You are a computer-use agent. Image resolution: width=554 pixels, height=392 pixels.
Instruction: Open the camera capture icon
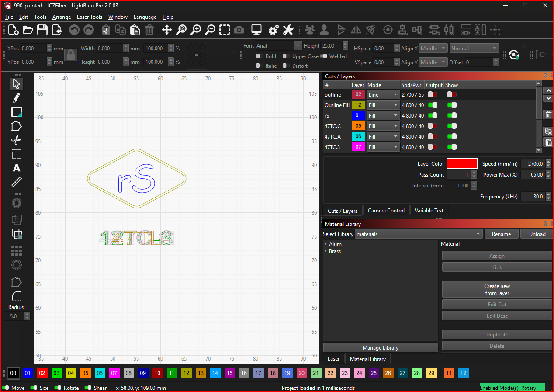[239, 30]
